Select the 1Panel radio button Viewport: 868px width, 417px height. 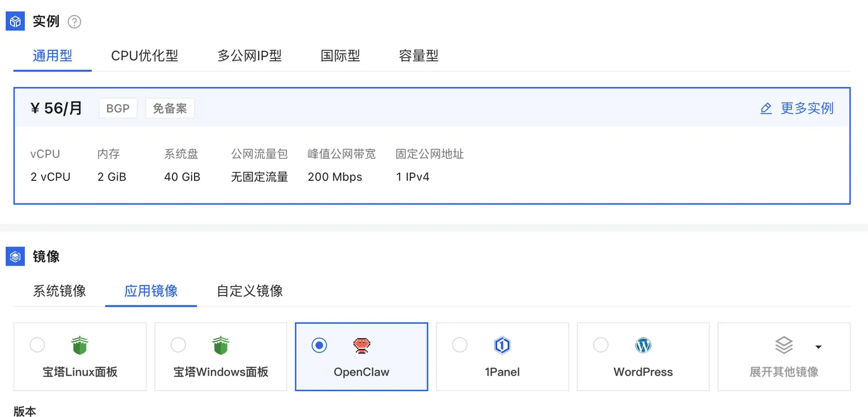click(x=460, y=345)
